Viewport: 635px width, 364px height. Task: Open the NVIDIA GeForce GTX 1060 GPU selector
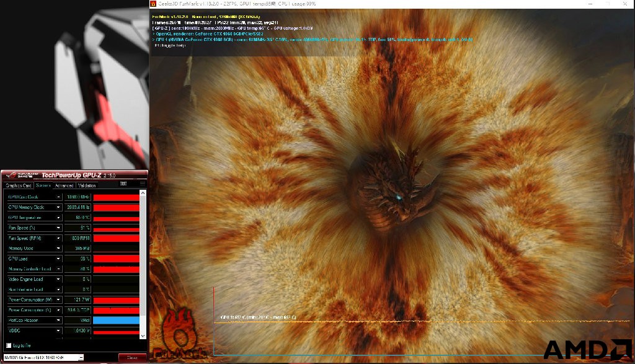pos(44,358)
